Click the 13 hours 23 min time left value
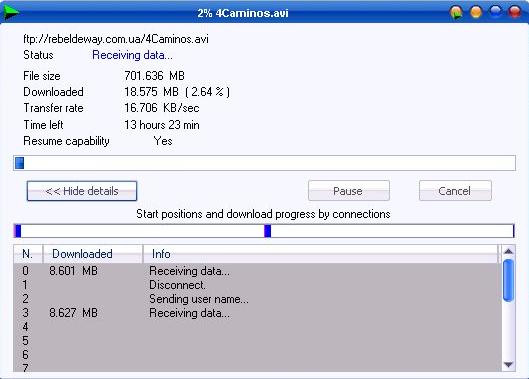Viewport: 529px width, 379px height. (x=162, y=125)
